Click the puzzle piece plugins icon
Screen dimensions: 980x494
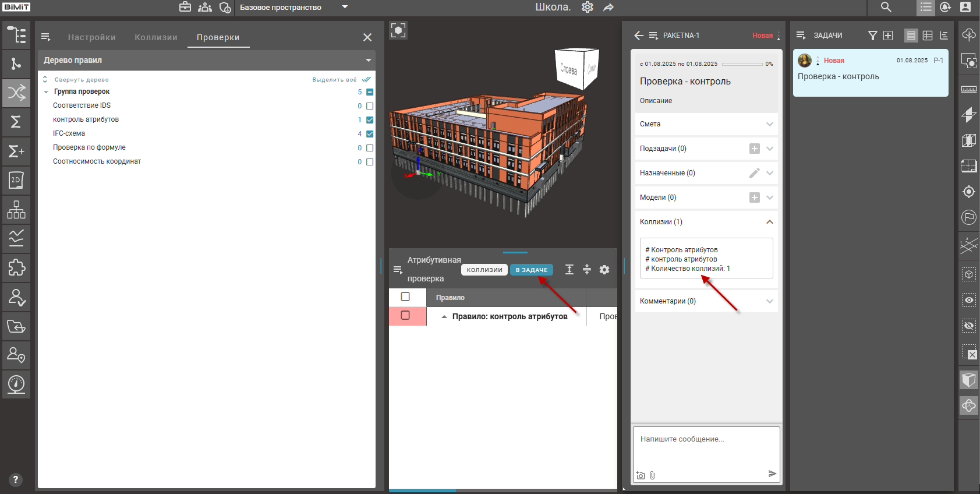tap(16, 267)
